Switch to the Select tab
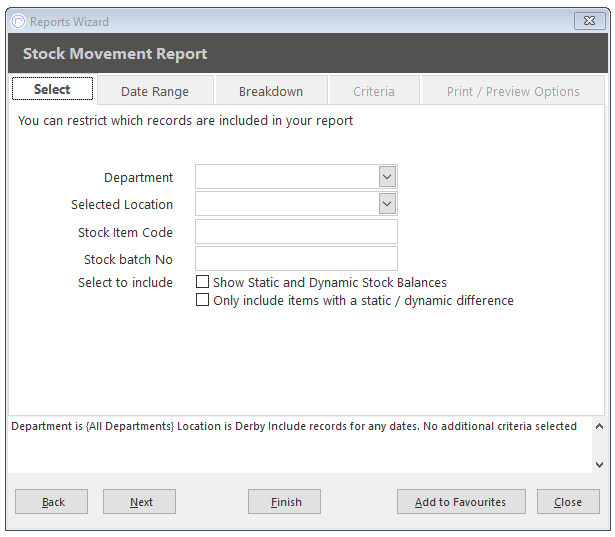This screenshot has width=615, height=537. (x=53, y=89)
